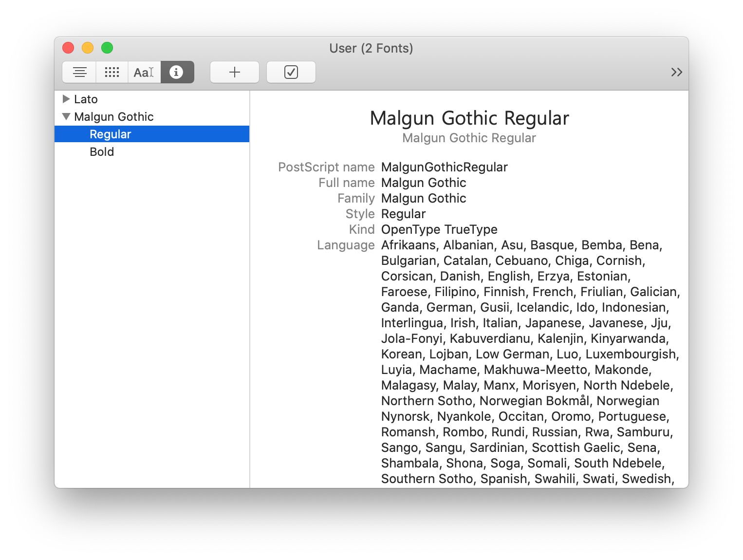The height and width of the screenshot is (560, 743).
Task: Select the font Information view icon
Action: point(177,72)
